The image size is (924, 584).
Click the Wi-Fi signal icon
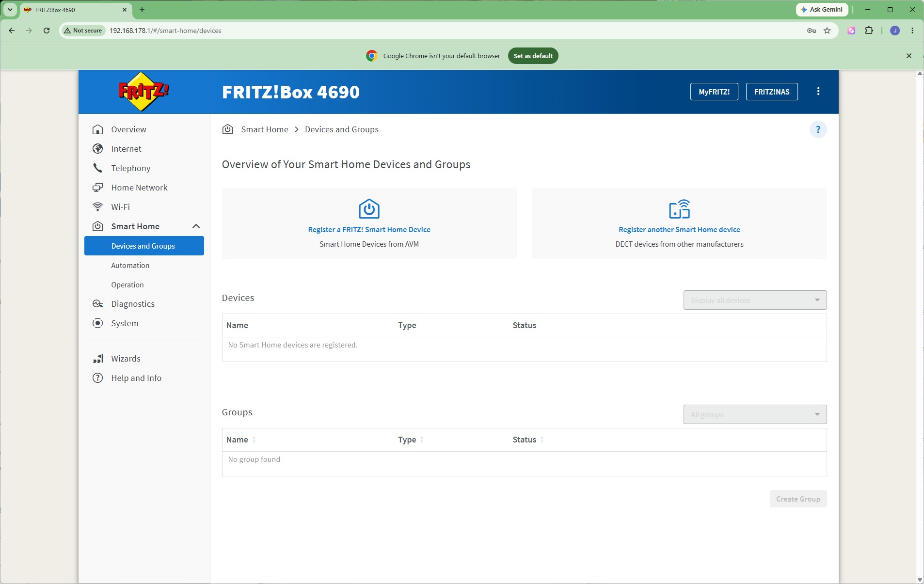click(x=98, y=207)
